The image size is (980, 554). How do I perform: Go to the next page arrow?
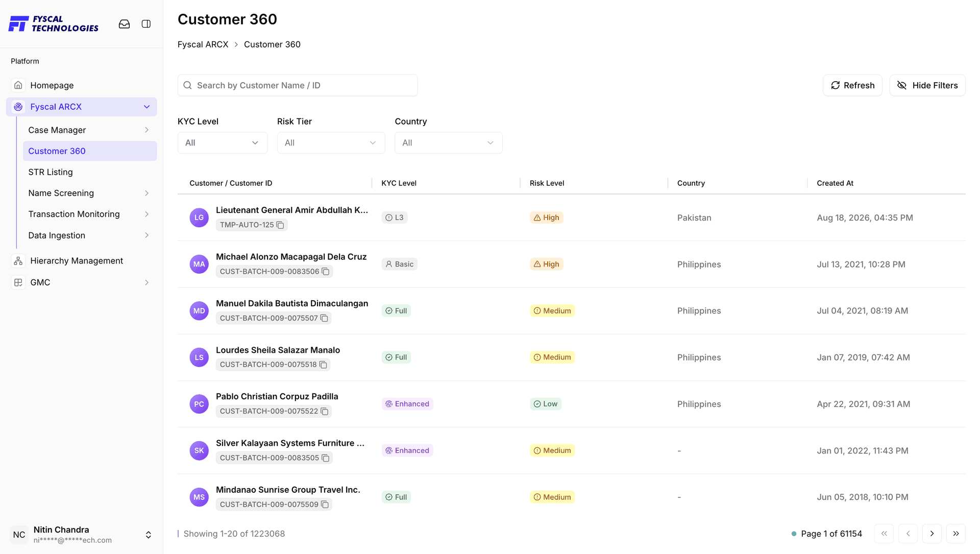[932, 534]
